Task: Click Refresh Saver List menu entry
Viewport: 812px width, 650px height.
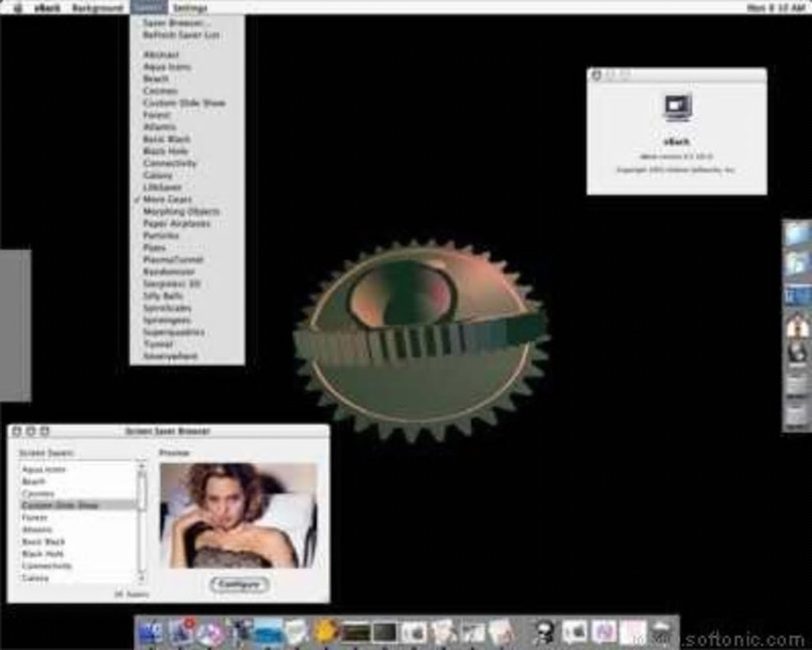Action: point(182,35)
